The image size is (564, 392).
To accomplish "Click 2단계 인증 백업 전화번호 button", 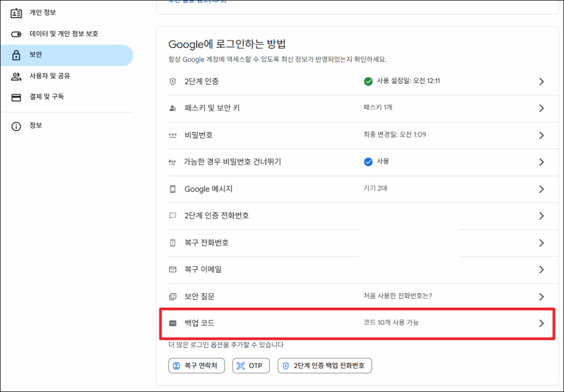I will pyautogui.click(x=324, y=366).
